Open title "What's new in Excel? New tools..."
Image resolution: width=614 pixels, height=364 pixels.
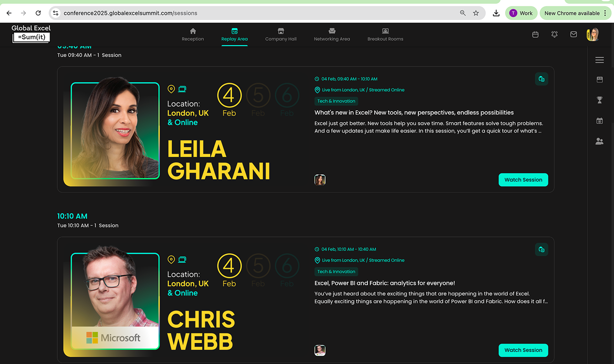click(x=414, y=113)
